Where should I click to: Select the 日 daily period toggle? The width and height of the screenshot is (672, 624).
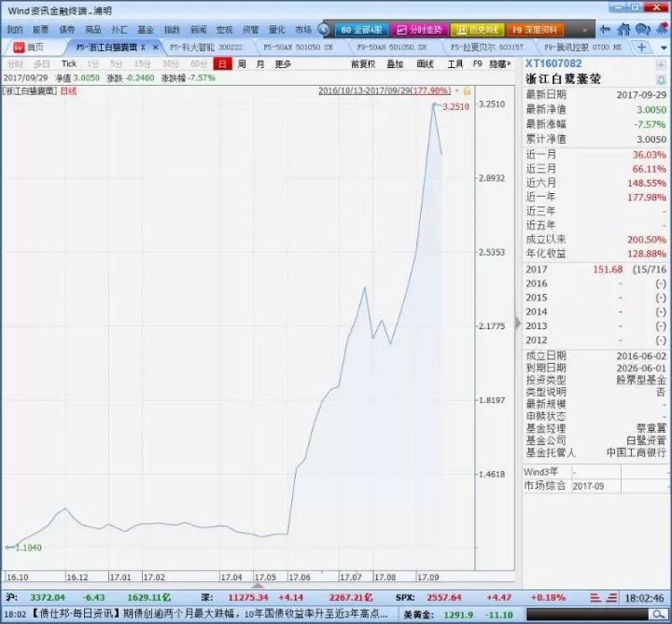click(x=221, y=64)
